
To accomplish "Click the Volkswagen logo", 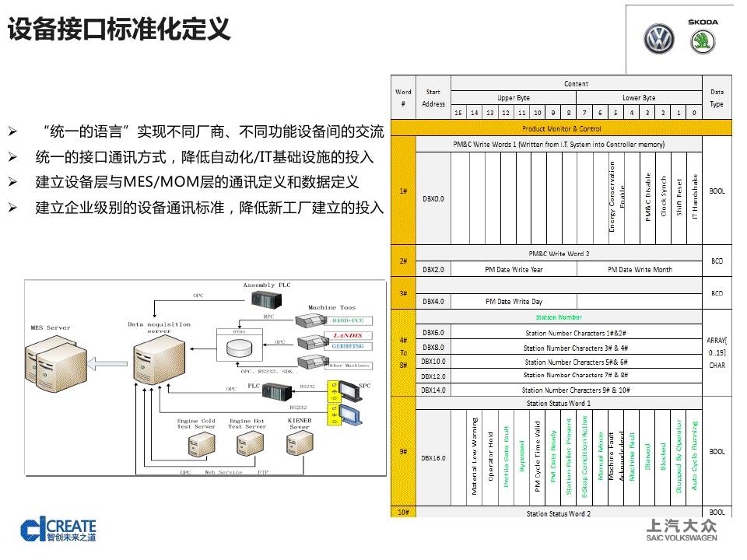I will point(658,39).
